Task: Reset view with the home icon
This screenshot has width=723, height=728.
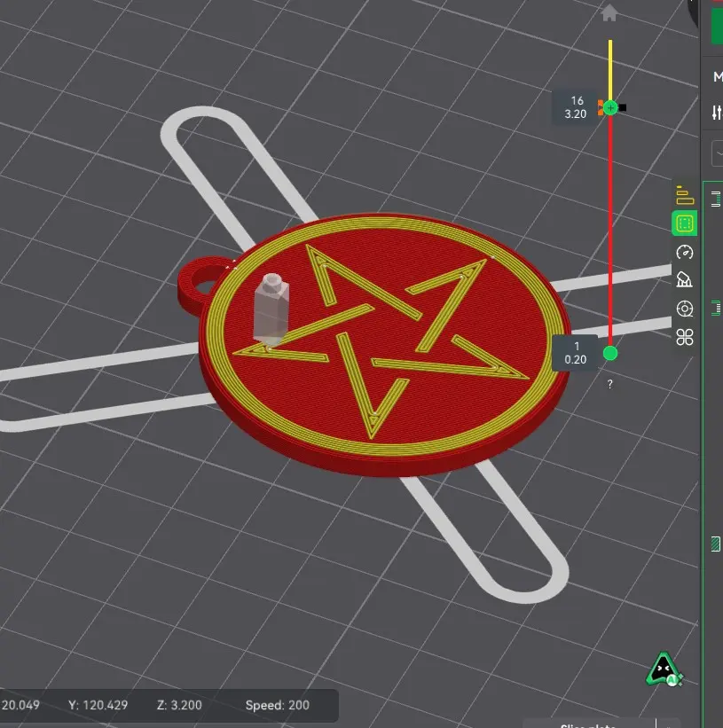Action: (x=609, y=13)
